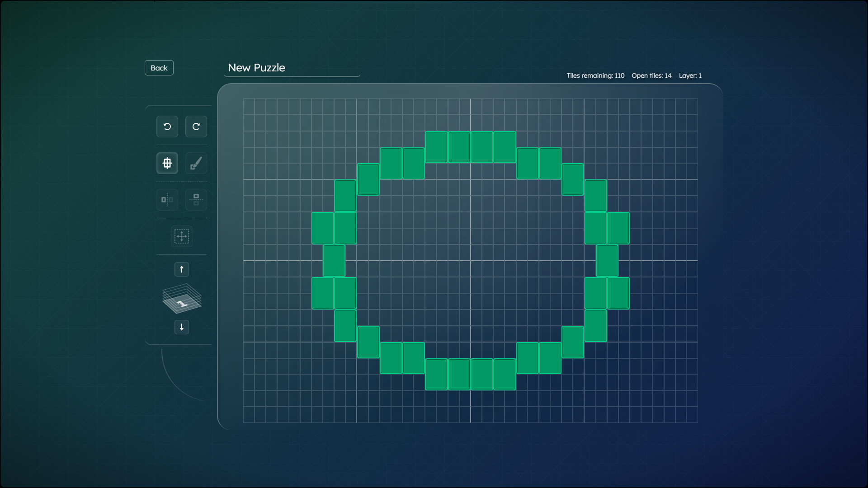Click the layer stack indicator icon
868x488 pixels.
182,299
